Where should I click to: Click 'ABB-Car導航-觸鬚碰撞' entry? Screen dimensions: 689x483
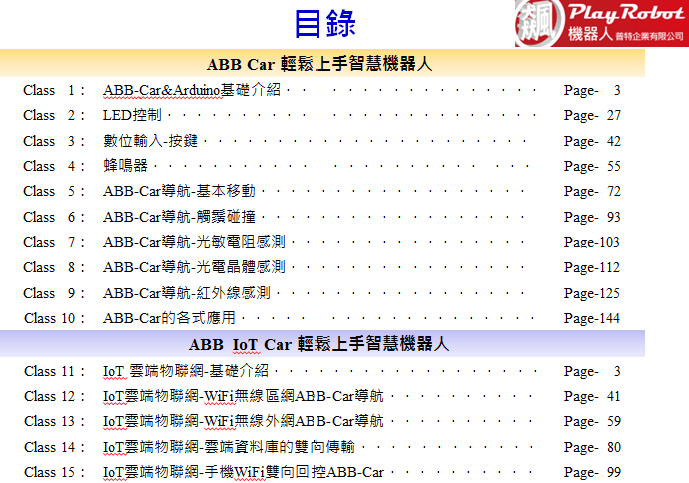(179, 217)
